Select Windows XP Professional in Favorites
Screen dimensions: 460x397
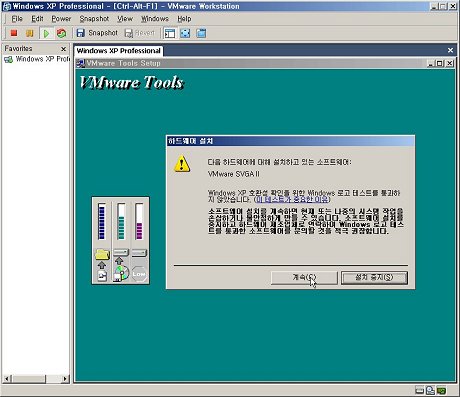click(x=37, y=59)
